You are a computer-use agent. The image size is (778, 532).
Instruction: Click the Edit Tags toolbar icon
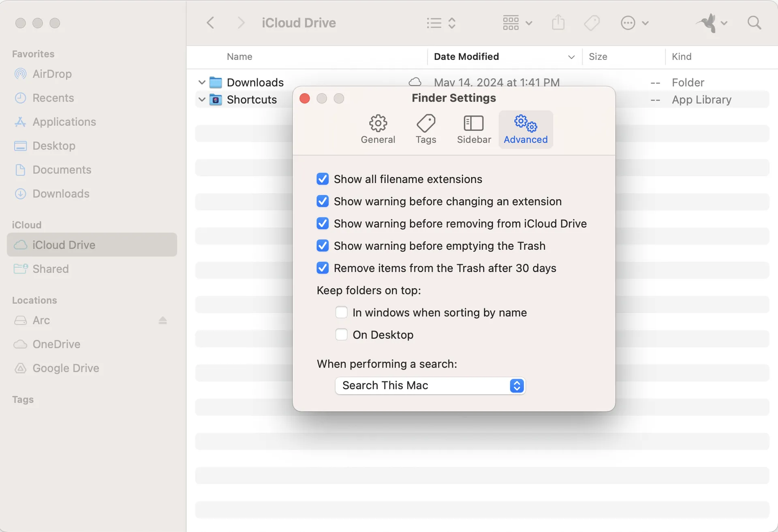point(592,23)
